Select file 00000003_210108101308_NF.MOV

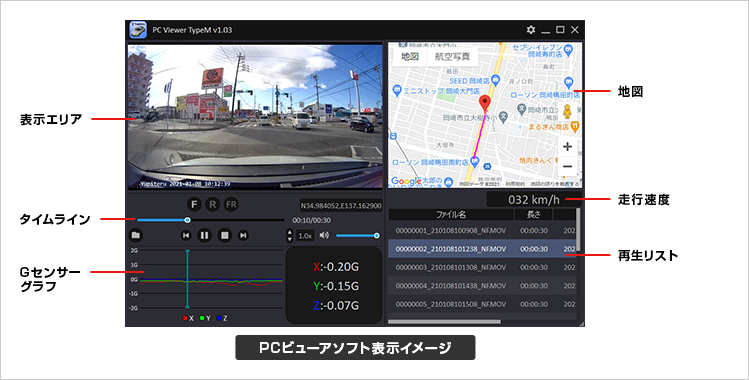482,267
